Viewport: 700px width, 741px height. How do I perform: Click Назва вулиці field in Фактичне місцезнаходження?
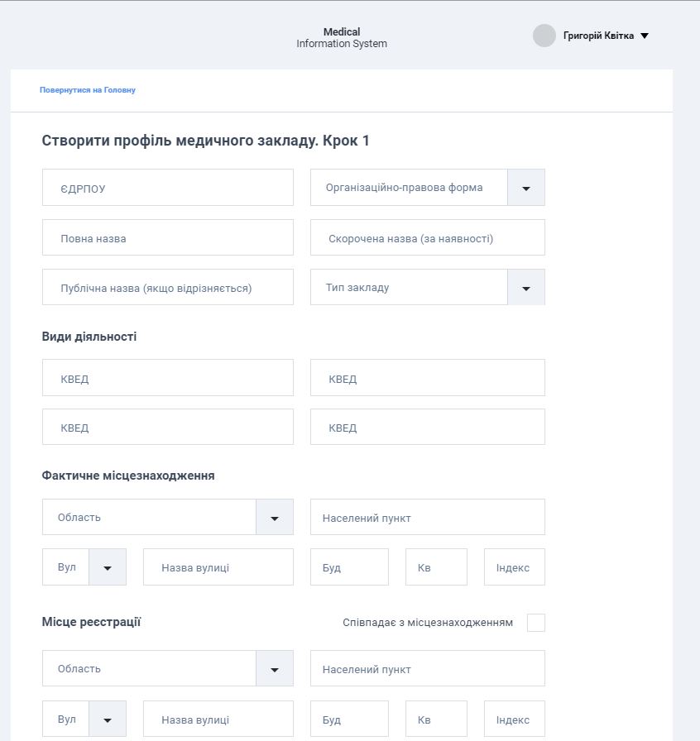point(218,567)
